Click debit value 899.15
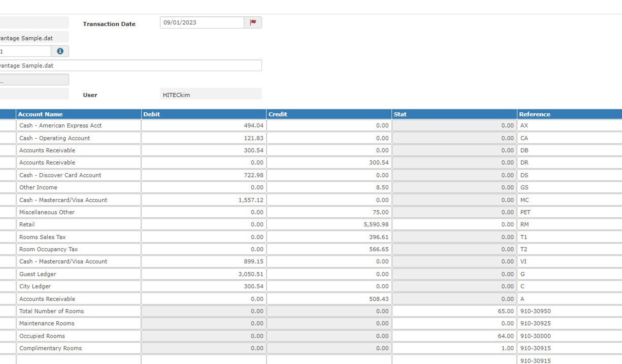This screenshot has width=622, height=364. (204, 261)
